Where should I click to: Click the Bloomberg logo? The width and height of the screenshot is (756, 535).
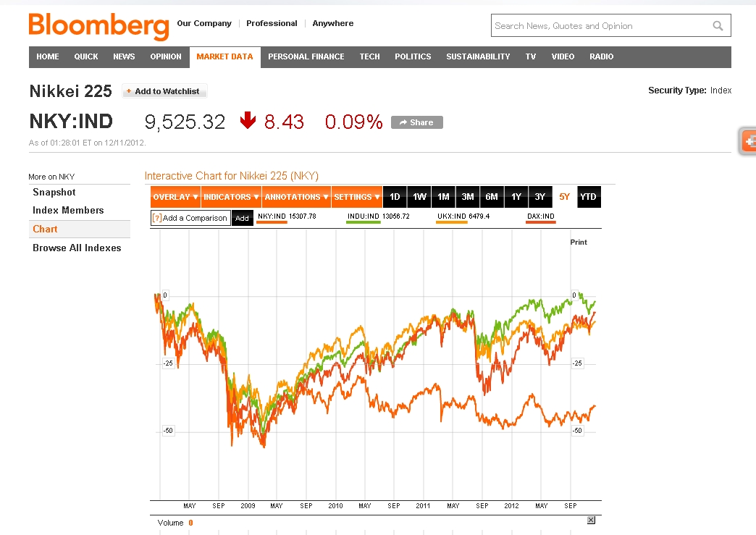(x=98, y=26)
